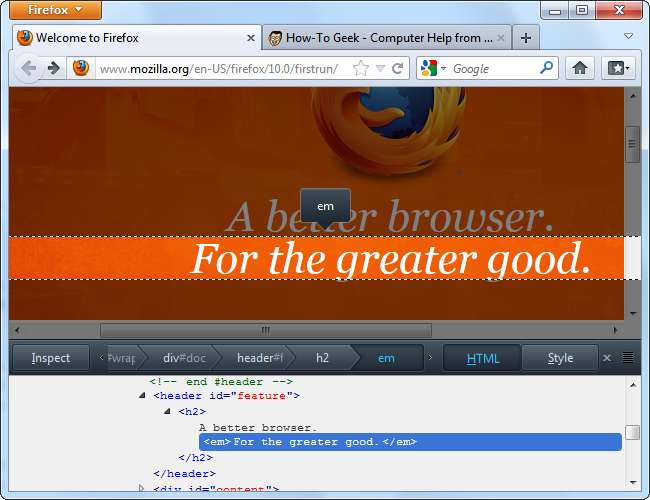650x500 pixels.
Task: Close the inspector toolbar
Action: [607, 358]
